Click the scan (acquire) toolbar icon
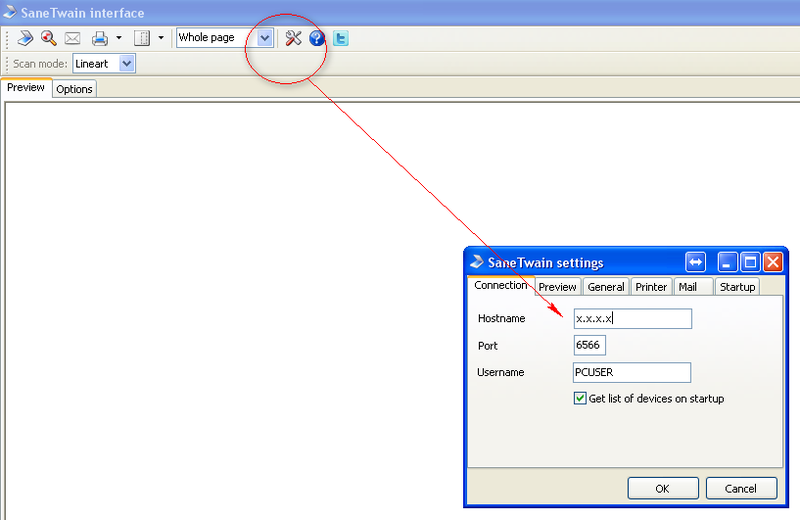Viewport: 800px width, 520px height. [25, 38]
